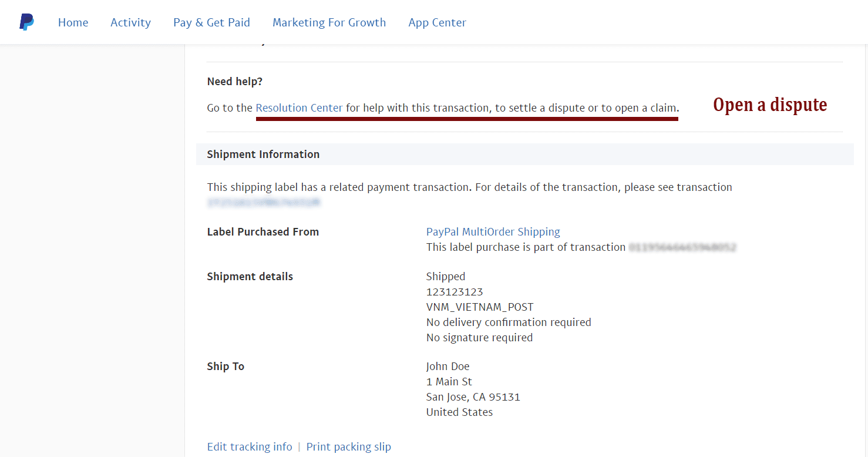Screen dimensions: 868x457
Task: Open the App Center menu item
Action: click(x=437, y=22)
